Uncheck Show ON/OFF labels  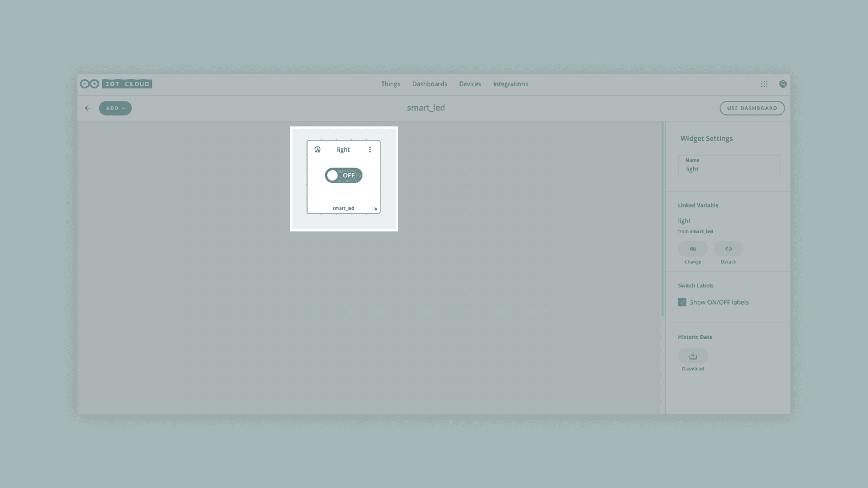682,302
